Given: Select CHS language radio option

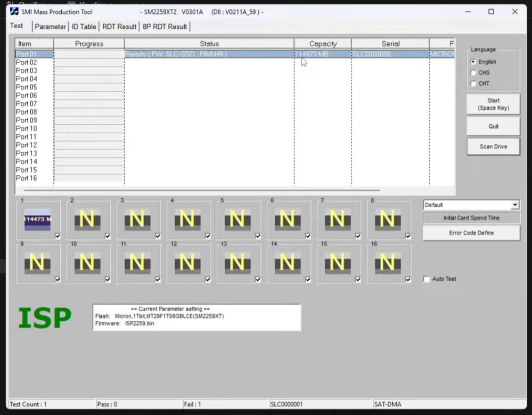Looking at the screenshot, I should click(x=473, y=73).
